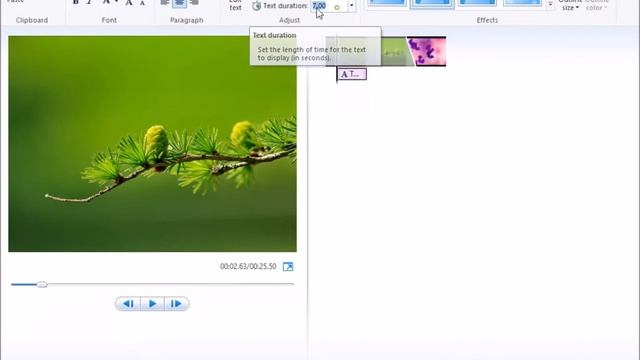View the preview in full screen

tap(288, 267)
